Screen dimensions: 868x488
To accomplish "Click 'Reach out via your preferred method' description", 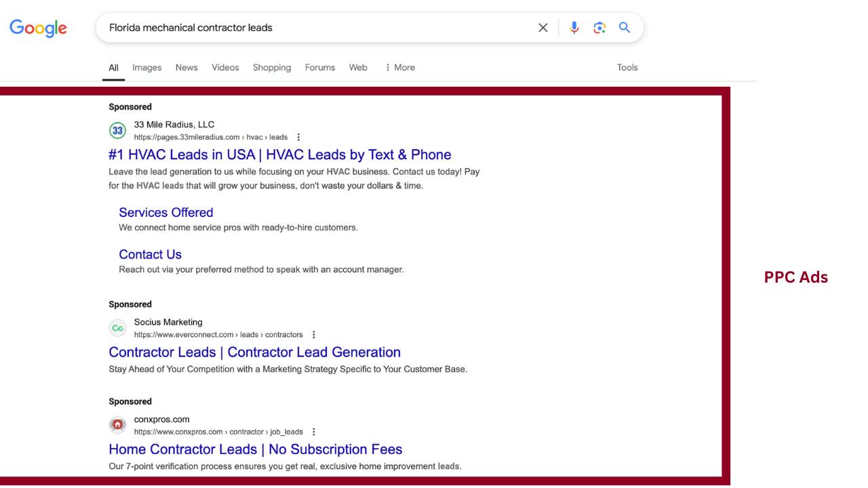I will pos(261,270).
